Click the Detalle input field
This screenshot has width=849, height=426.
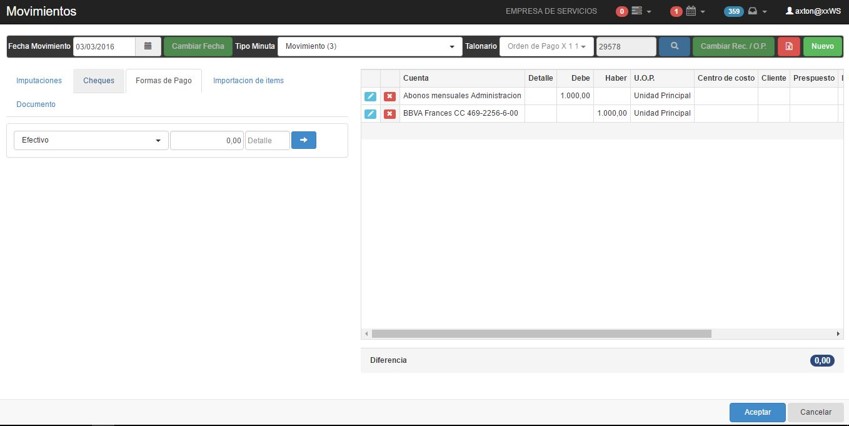267,141
